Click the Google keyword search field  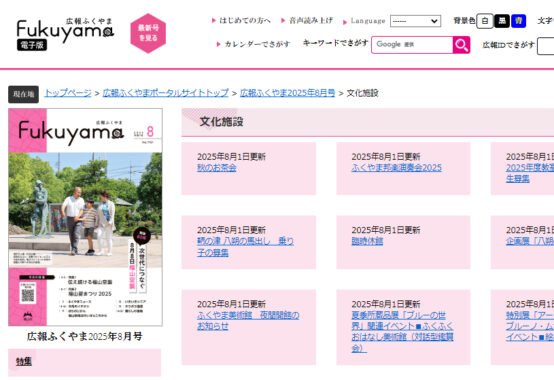coord(412,45)
